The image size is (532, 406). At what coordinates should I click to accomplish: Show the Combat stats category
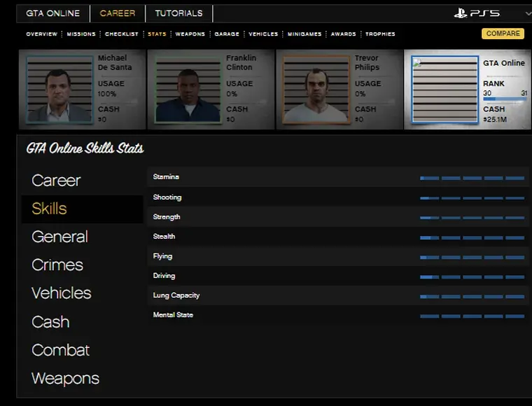tap(60, 350)
